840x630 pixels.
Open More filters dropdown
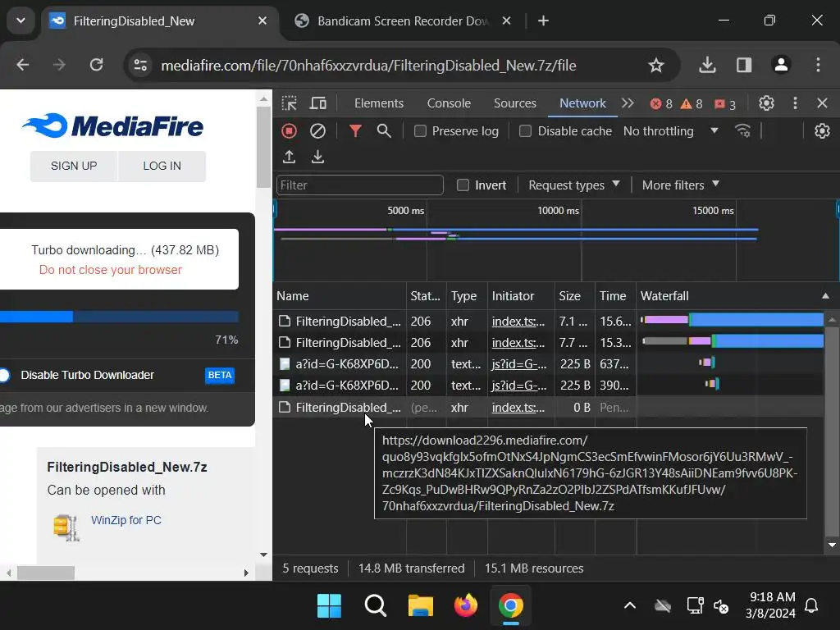point(680,185)
